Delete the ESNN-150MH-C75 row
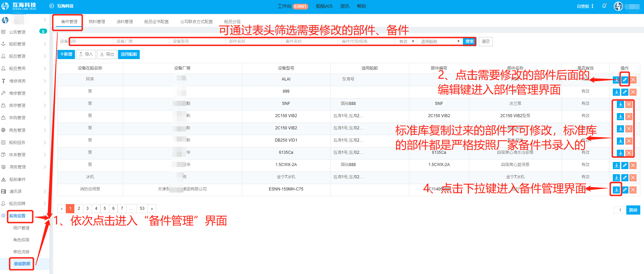The width and height of the screenshot is (644, 274). 633,190
